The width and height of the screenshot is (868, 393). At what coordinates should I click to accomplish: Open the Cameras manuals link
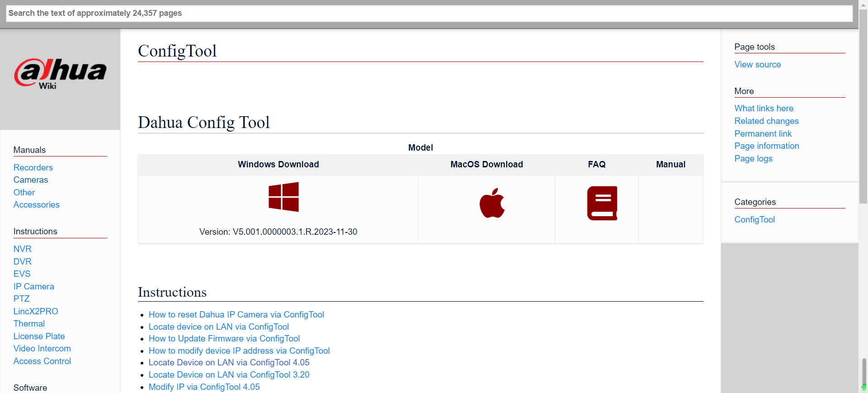31,180
